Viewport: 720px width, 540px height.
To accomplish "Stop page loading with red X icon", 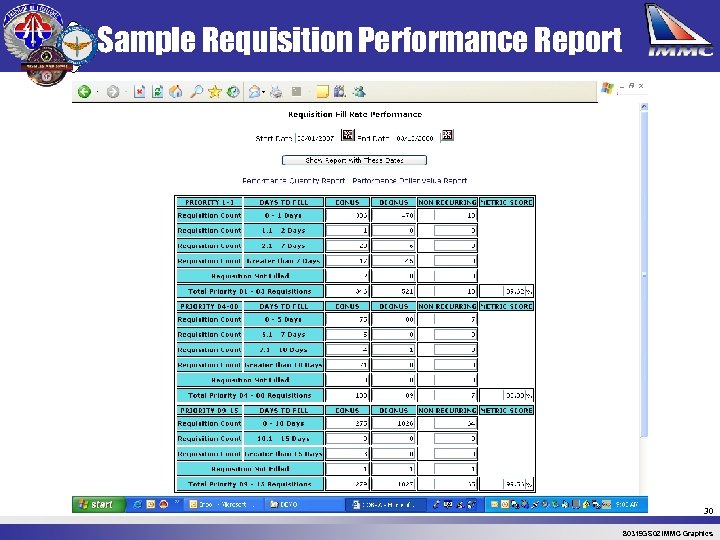I will [x=140, y=92].
